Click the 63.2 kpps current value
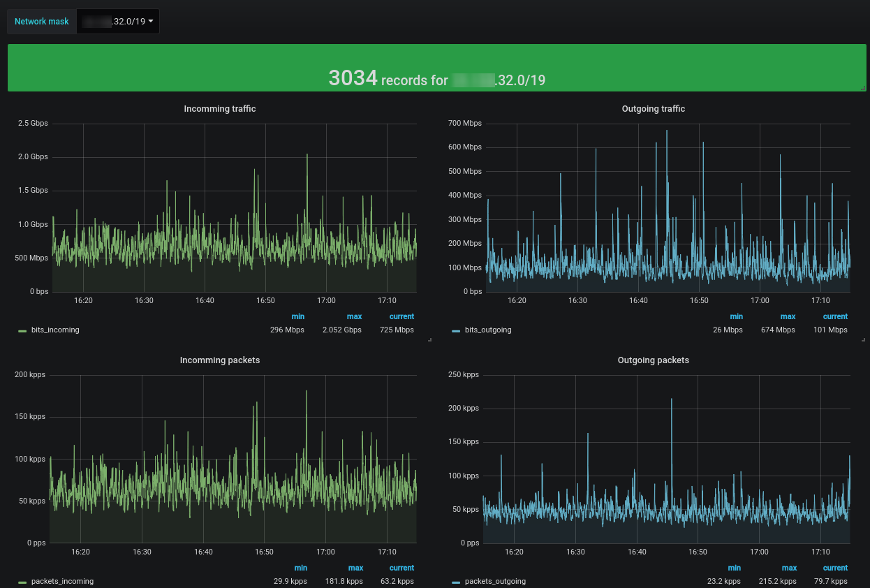 [x=397, y=581]
